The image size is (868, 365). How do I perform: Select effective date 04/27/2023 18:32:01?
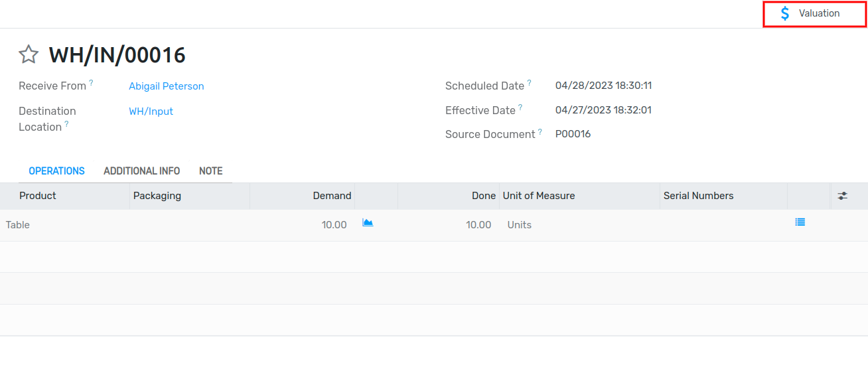[603, 110]
